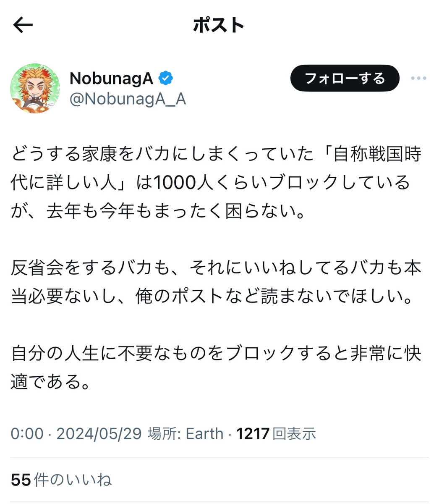This screenshot has height=504, width=439.
Task: Open the three-dot more options menu
Action: click(418, 79)
